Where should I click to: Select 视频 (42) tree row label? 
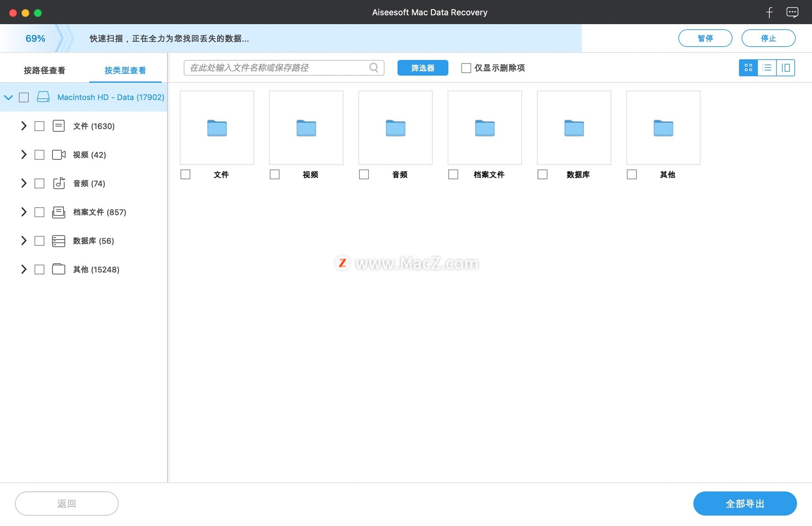tap(89, 155)
